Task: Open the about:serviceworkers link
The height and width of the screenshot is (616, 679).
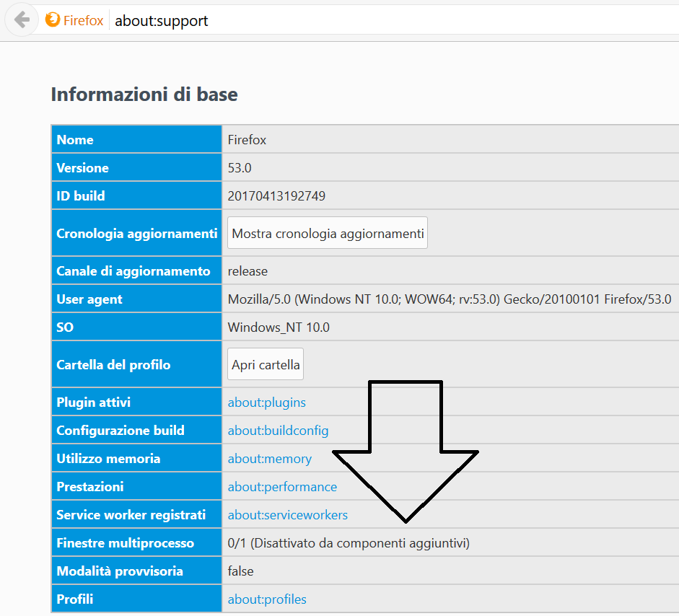Action: click(287, 515)
